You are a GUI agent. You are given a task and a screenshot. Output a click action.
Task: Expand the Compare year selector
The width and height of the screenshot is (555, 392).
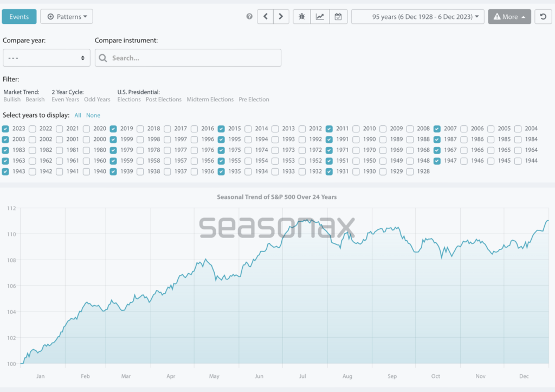pyautogui.click(x=46, y=58)
